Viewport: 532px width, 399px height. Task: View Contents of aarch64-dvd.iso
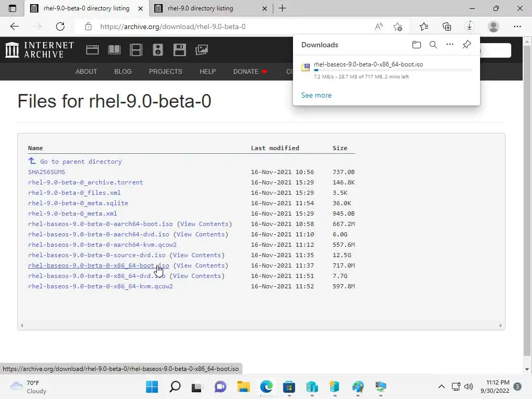201,234
